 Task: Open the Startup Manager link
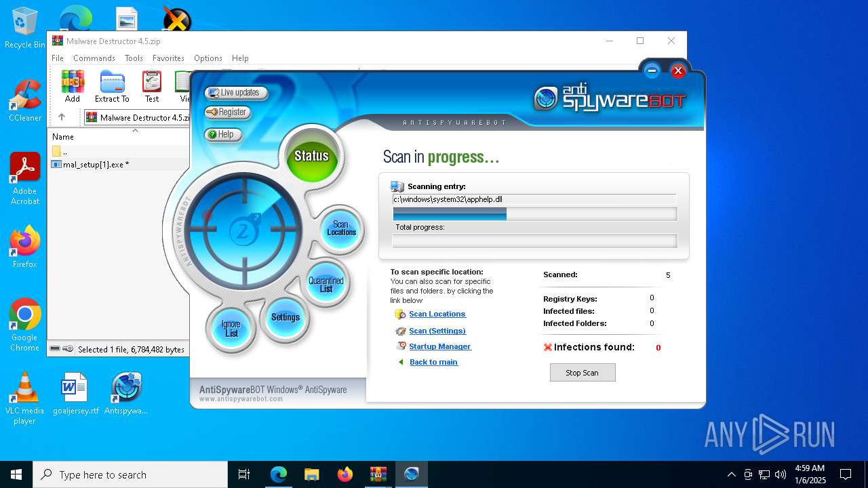point(440,346)
